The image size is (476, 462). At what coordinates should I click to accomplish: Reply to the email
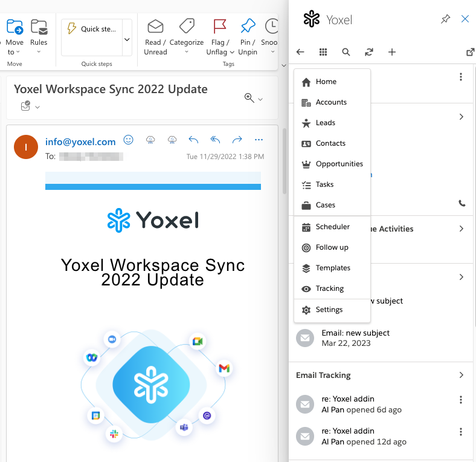point(194,140)
